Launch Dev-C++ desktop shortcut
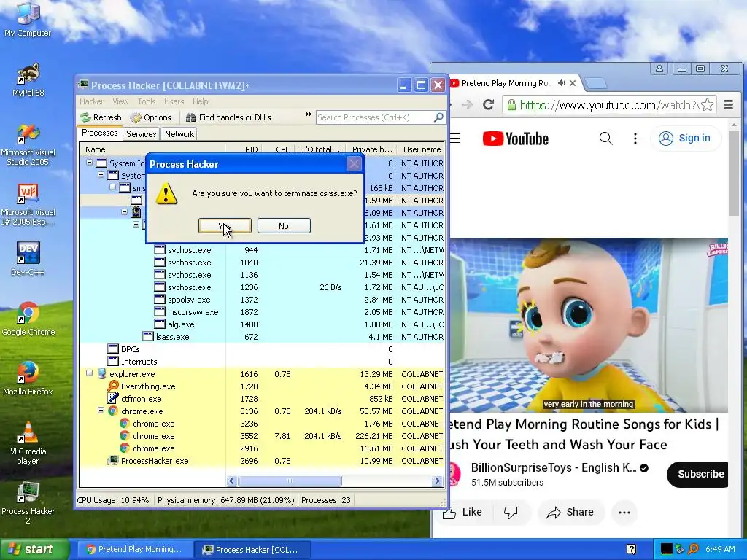Image resolution: width=747 pixels, height=560 pixels. [28, 259]
